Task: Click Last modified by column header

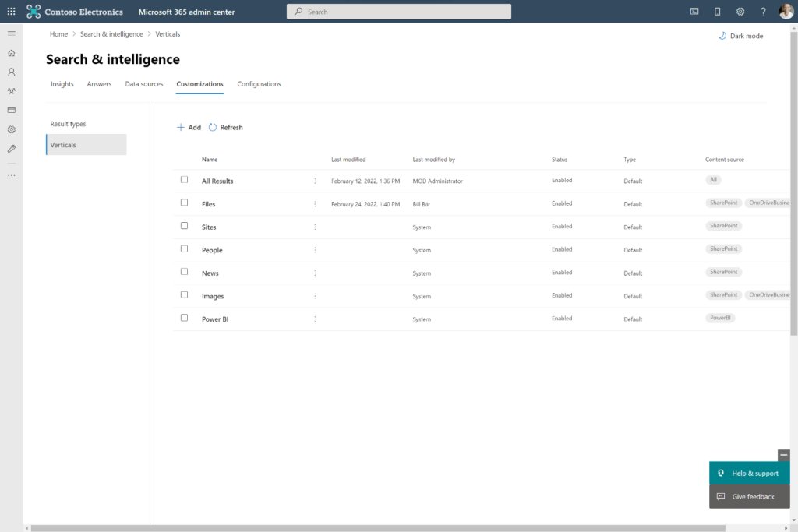Action: coord(433,159)
